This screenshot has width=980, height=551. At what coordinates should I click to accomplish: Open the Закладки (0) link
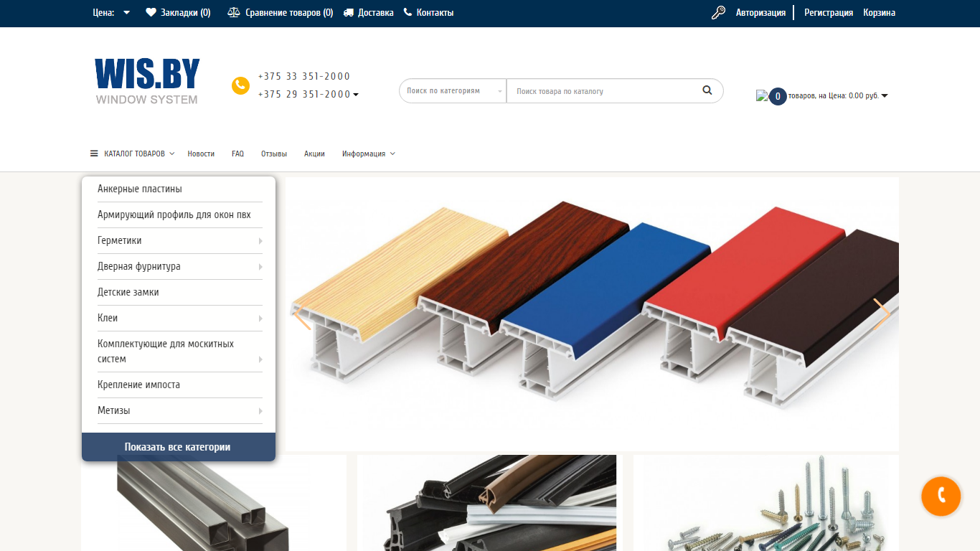click(x=185, y=12)
